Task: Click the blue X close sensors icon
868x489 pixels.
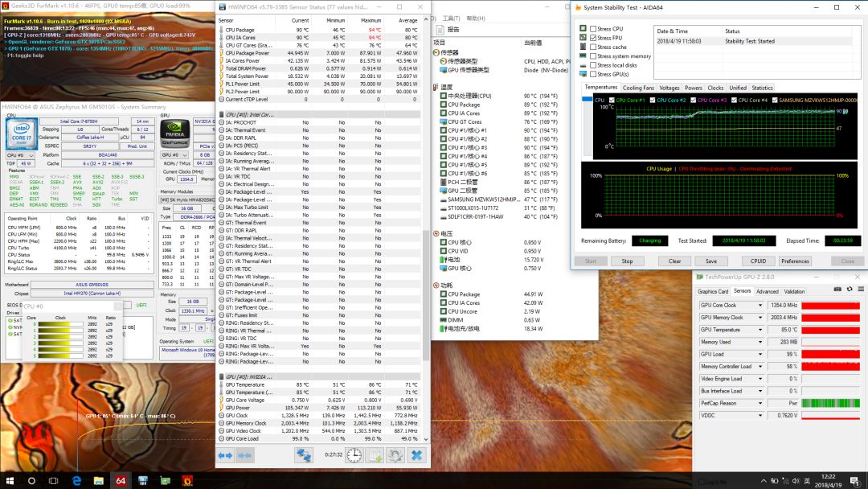Action: 416,455
